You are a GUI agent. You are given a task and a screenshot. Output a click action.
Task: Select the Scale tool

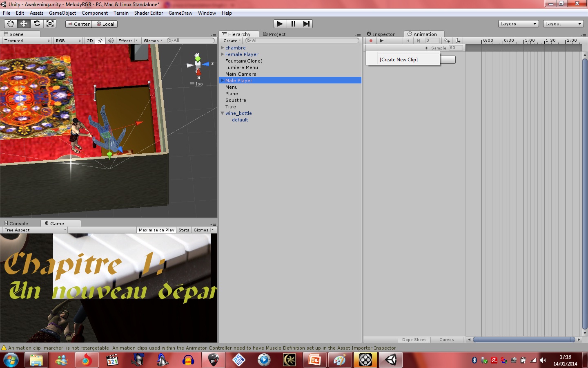tap(50, 23)
